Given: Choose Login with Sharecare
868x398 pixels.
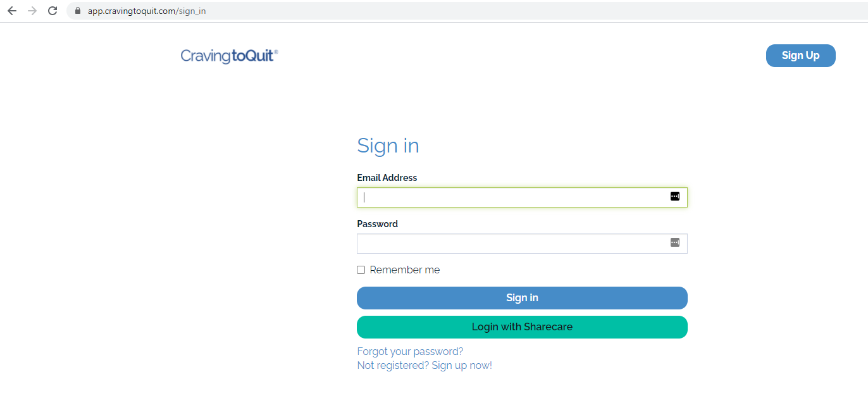Looking at the screenshot, I should 522,327.
